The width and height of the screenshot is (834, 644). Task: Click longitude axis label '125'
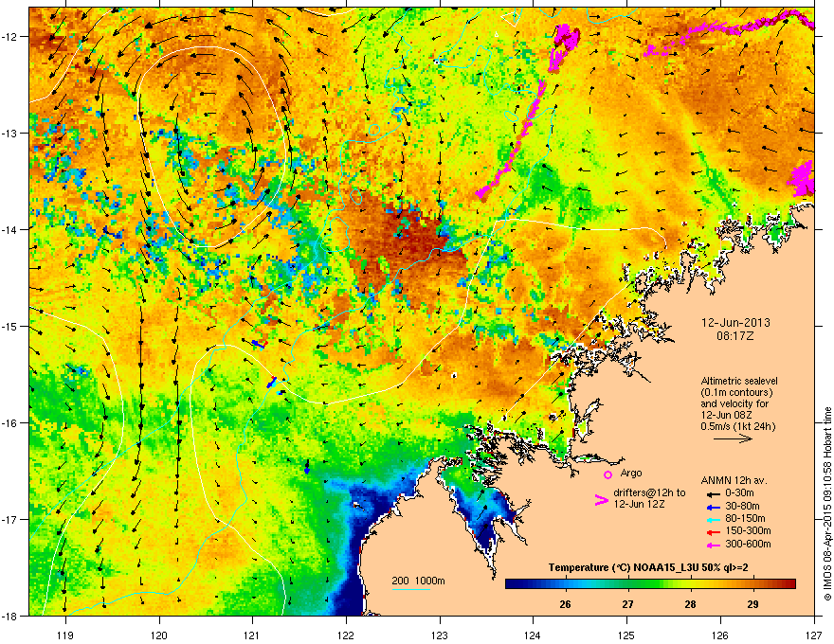pyautogui.click(x=626, y=635)
